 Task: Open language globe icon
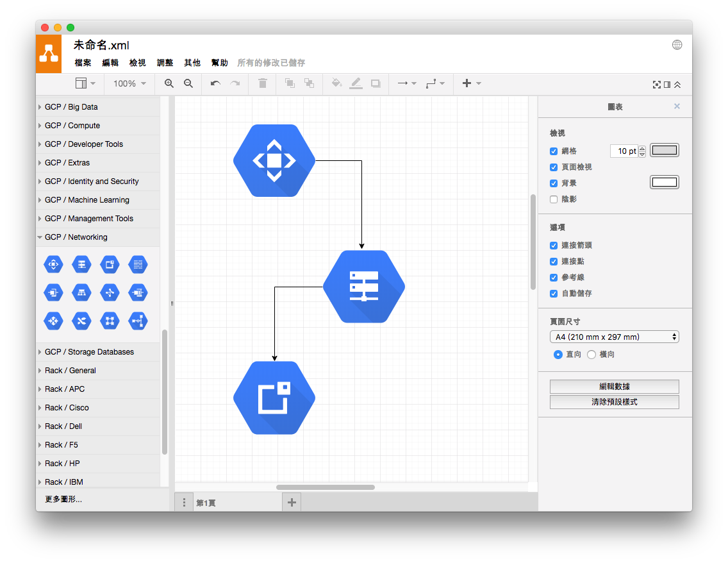[x=677, y=45]
